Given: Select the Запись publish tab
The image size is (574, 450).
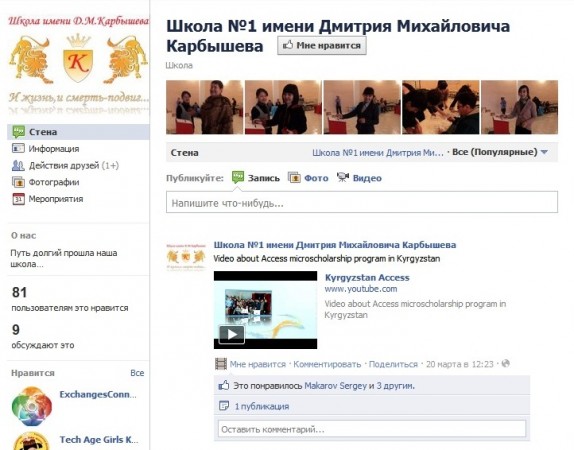Looking at the screenshot, I should [256, 178].
